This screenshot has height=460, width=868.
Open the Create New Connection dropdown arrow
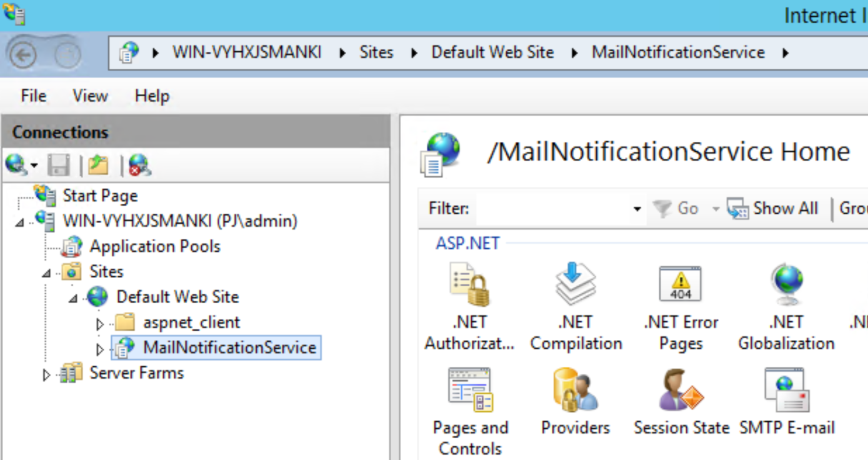tap(34, 166)
